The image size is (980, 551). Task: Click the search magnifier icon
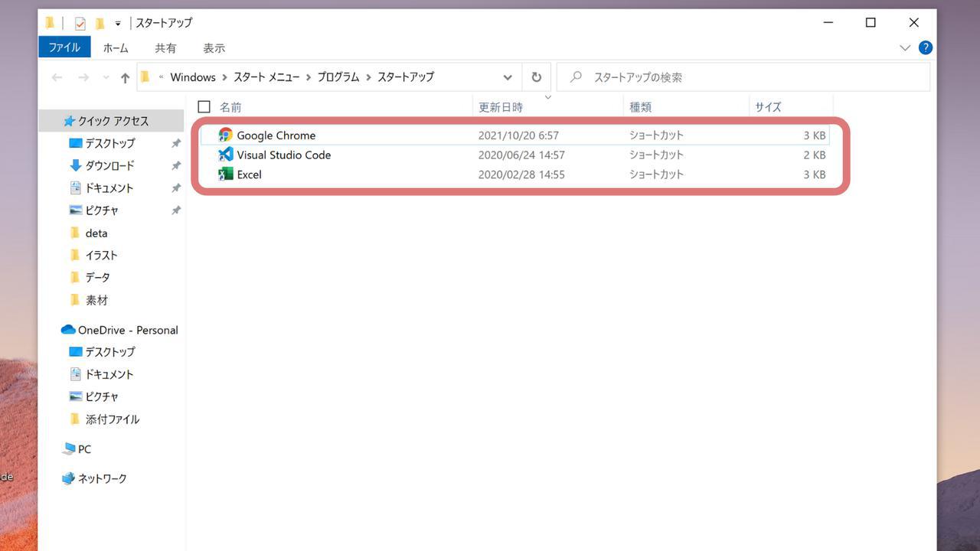tap(577, 77)
